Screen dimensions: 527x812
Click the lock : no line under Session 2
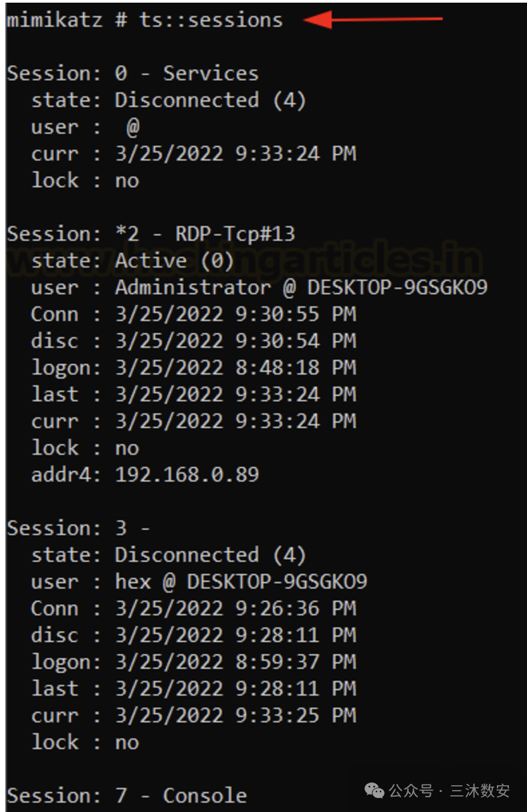pyautogui.click(x=85, y=447)
